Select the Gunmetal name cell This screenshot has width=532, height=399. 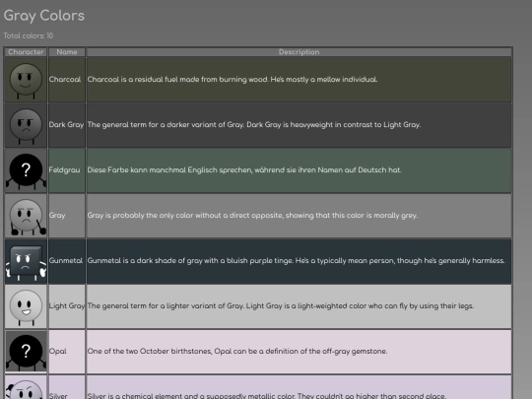click(x=67, y=261)
